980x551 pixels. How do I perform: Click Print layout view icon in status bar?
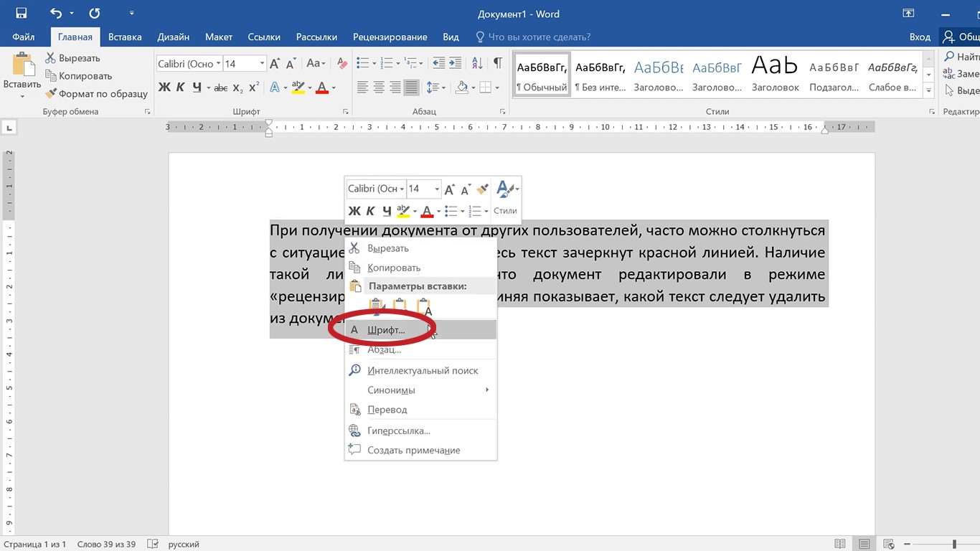(x=864, y=545)
